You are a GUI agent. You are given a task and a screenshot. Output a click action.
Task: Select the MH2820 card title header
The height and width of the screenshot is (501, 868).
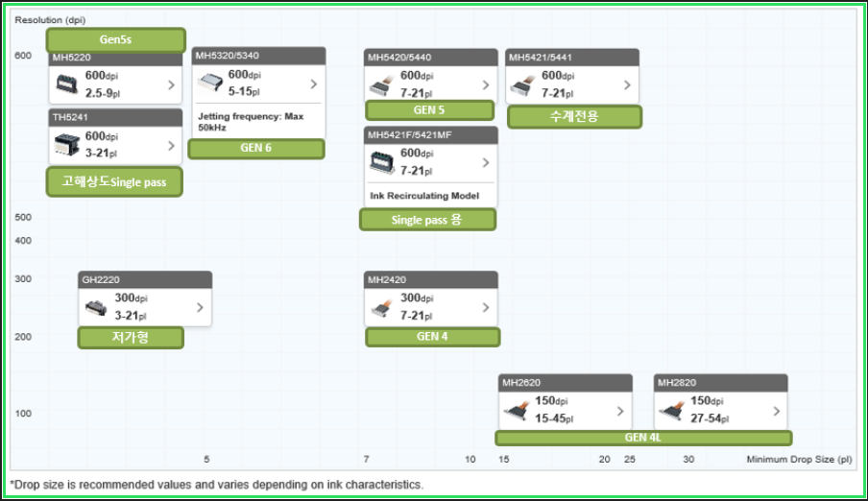[x=720, y=382]
